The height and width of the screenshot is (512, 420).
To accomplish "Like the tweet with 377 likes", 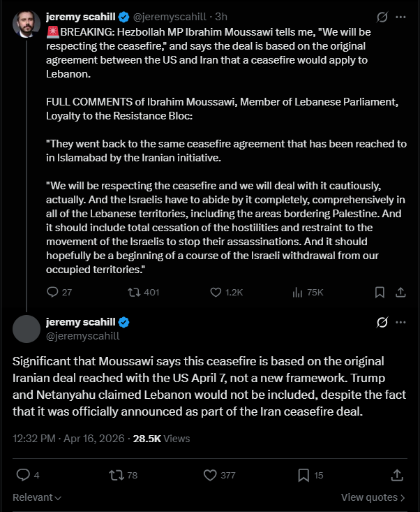I will pyautogui.click(x=211, y=475).
